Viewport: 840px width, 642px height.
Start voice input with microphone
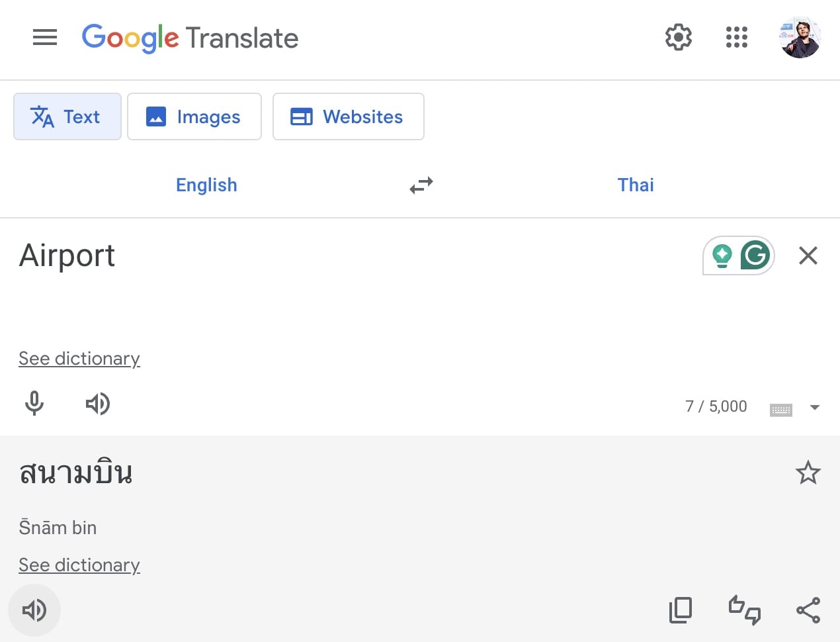34,403
